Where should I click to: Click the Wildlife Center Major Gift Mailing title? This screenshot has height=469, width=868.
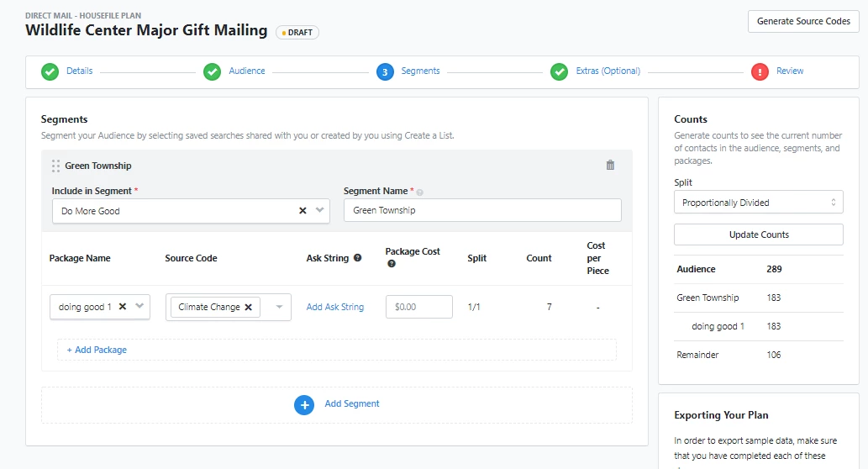point(146,30)
